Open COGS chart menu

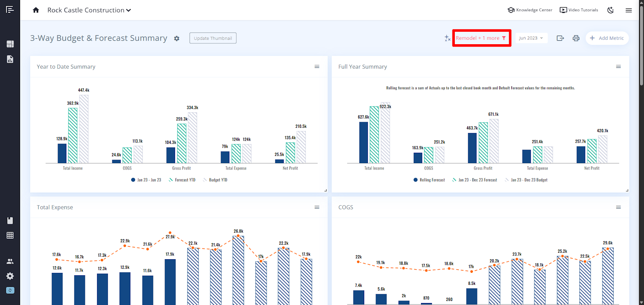(618, 207)
